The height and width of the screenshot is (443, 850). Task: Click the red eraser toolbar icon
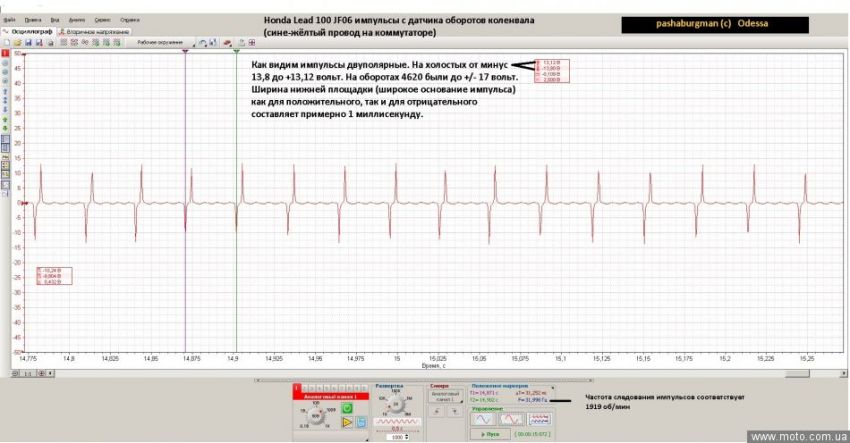pos(227,42)
